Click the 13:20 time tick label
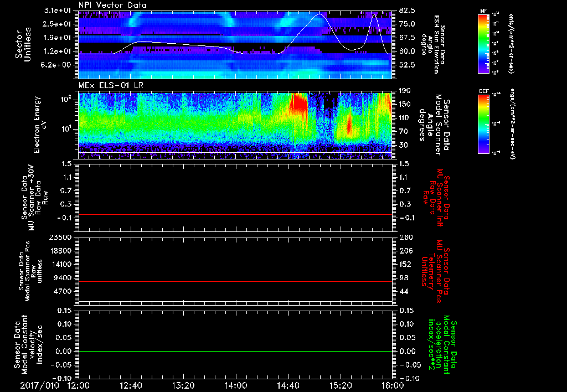 [183, 385]
